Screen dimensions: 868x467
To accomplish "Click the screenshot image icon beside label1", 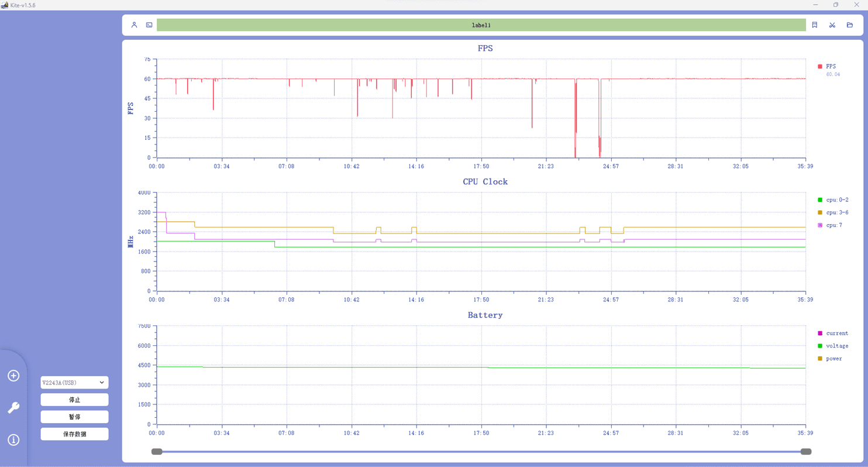I will (x=149, y=25).
